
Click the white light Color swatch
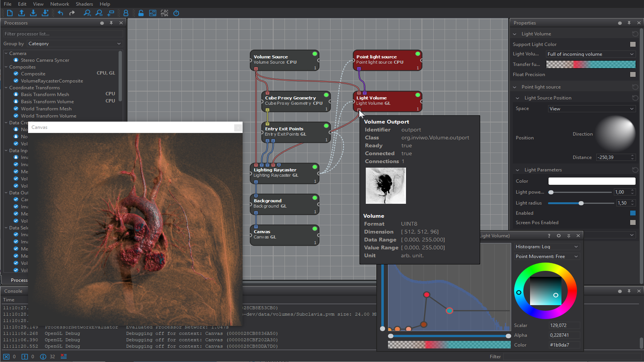click(x=592, y=181)
